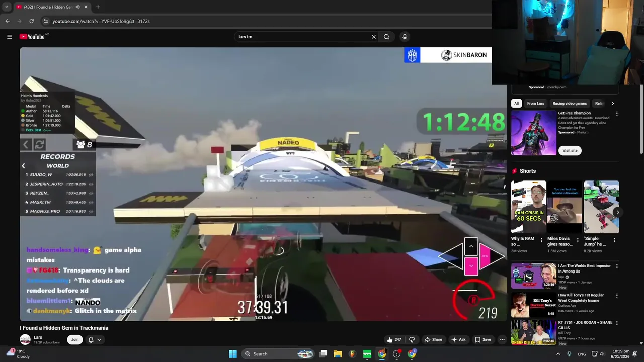The image size is (644, 362).
Task: Click video title I Found a Hidden Gem
Action: coord(64,328)
